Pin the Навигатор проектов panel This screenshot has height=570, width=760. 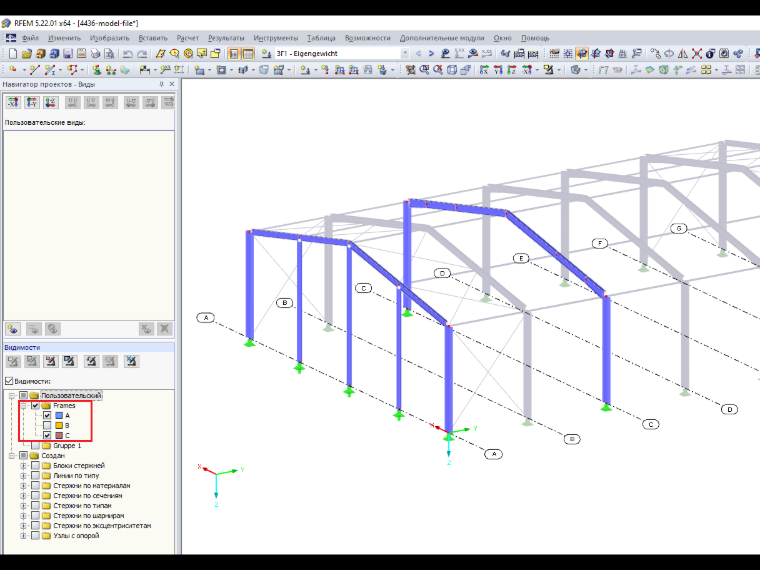(x=161, y=84)
